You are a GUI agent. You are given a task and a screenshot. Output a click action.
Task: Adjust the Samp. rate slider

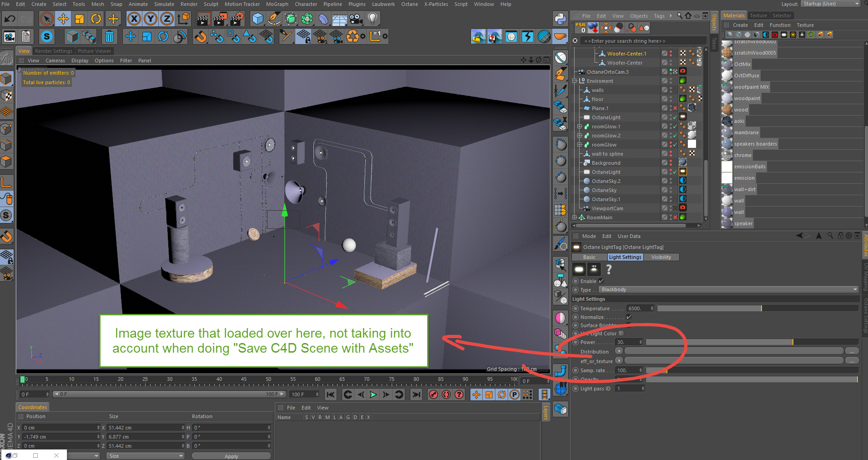pos(752,370)
